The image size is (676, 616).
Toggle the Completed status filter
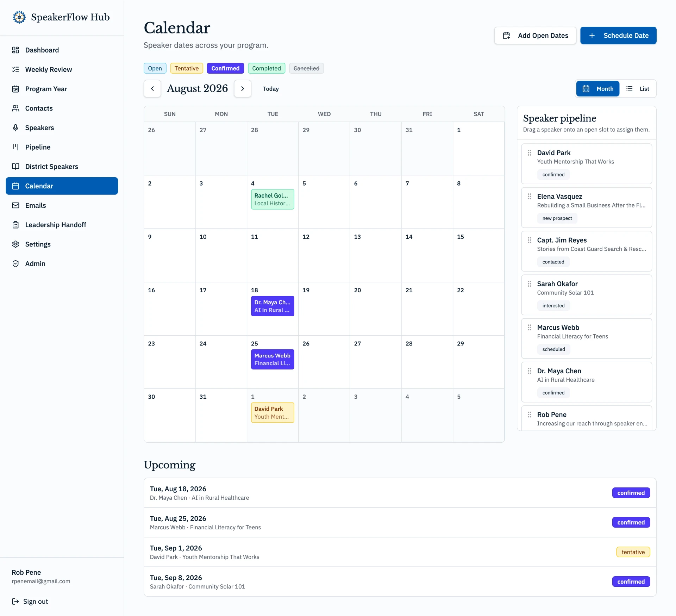pos(267,68)
